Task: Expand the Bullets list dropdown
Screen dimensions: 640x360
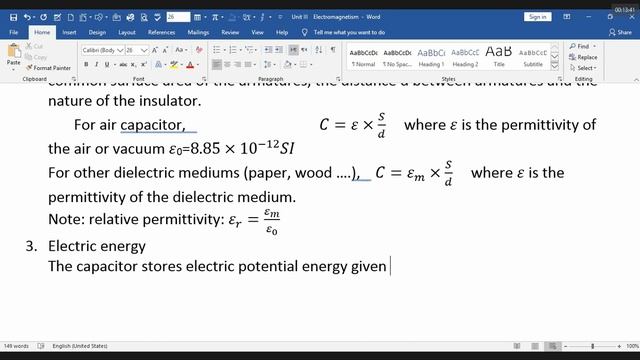Action: point(224,50)
